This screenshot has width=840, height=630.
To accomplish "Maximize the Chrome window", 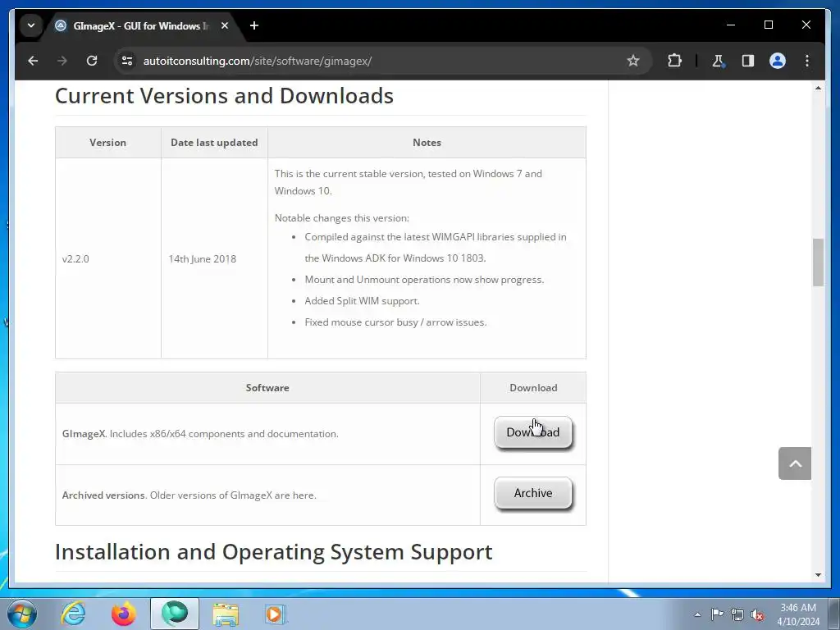I will (768, 25).
